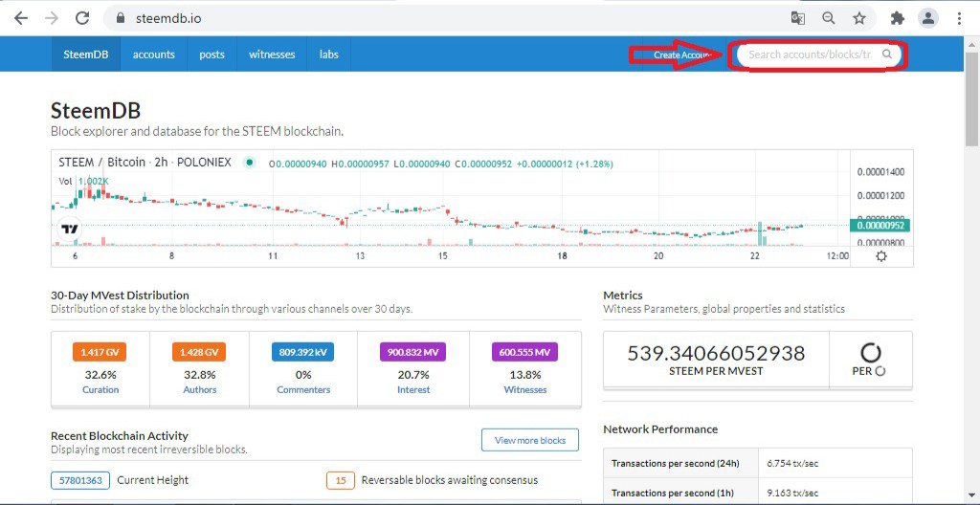The height and width of the screenshot is (505, 980).
Task: Click the search magnifier icon in the search box
Action: [886, 55]
